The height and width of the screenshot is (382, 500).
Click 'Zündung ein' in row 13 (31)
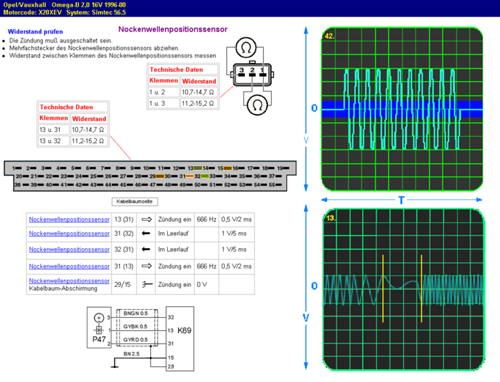tap(174, 219)
